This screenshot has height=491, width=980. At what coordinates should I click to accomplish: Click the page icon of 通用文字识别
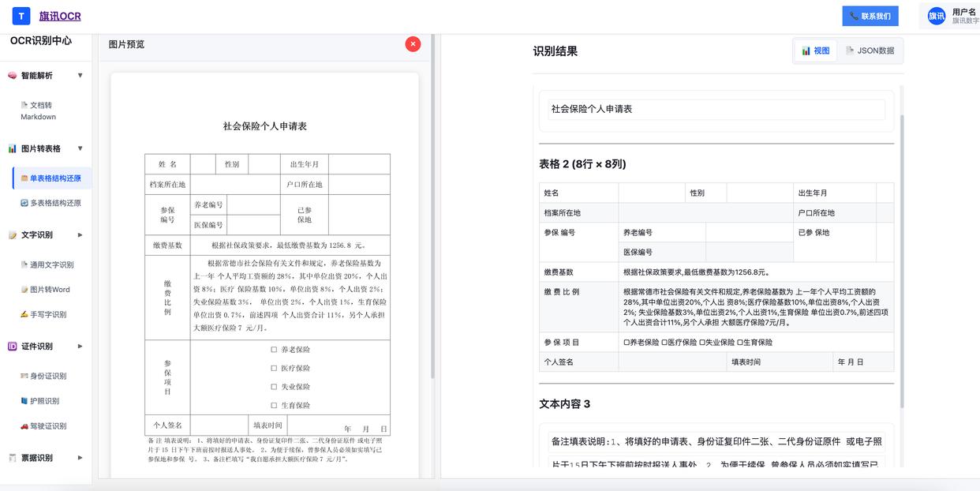coord(24,265)
